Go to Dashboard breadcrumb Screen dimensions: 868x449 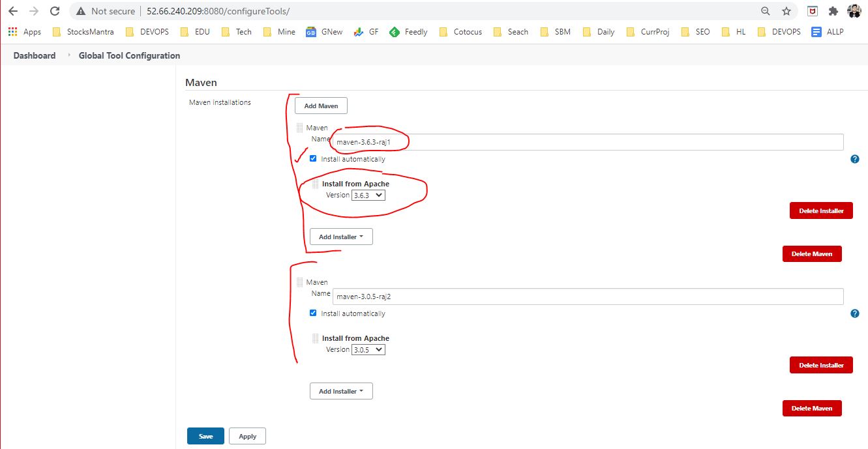(35, 55)
